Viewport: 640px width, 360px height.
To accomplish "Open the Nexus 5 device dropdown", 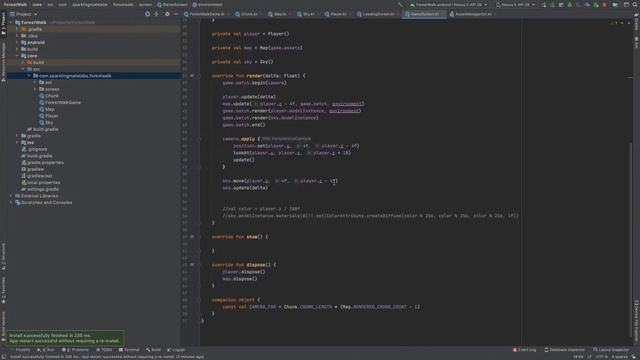I will [x=515, y=4].
